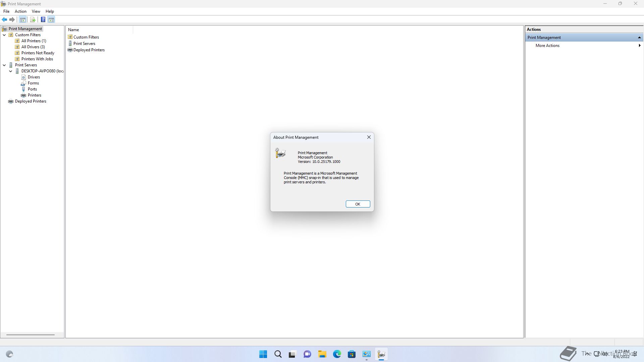Click the DESKTOP-AVPO080 server icon

click(17, 71)
